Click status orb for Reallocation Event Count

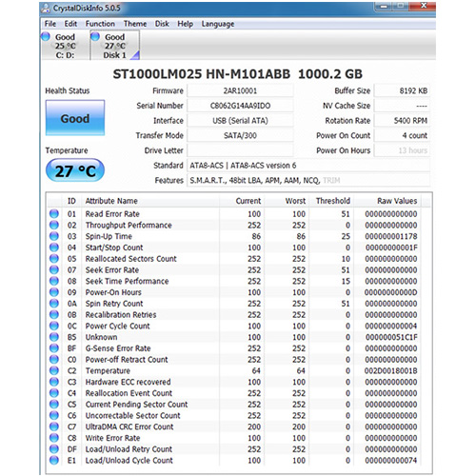pos(54,393)
